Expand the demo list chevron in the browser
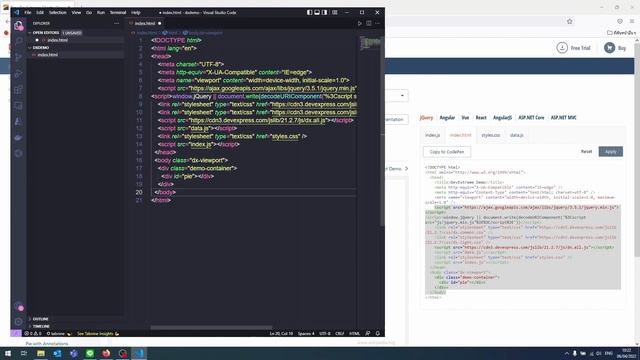 tap(407, 168)
